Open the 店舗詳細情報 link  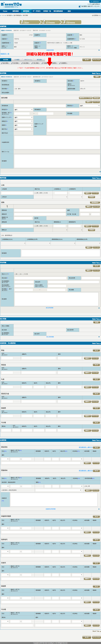pyautogui.click(x=50, y=50)
